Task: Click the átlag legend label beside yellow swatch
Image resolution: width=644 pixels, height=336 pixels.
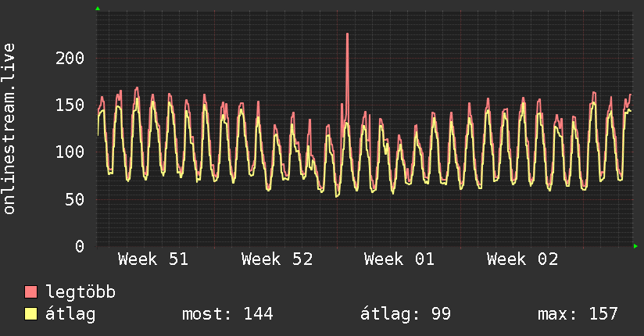Action: tap(70, 314)
